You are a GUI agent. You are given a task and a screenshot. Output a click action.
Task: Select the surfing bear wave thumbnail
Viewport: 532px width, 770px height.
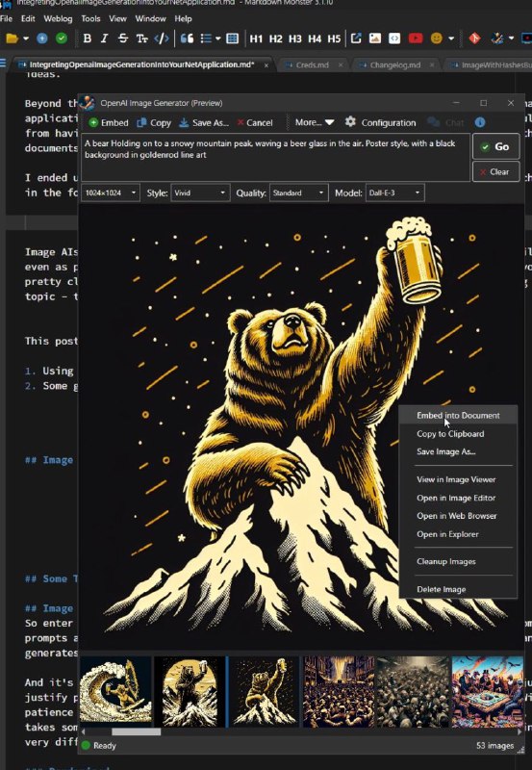(x=115, y=691)
